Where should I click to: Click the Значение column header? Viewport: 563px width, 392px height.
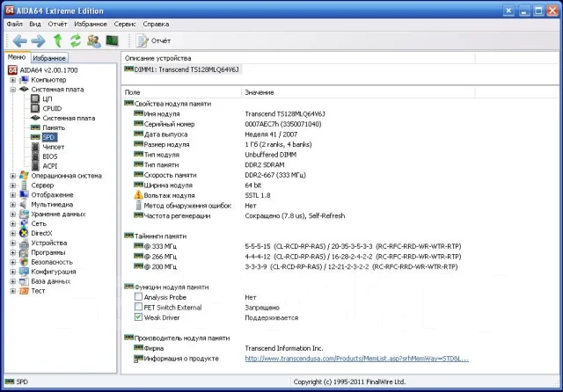point(358,92)
